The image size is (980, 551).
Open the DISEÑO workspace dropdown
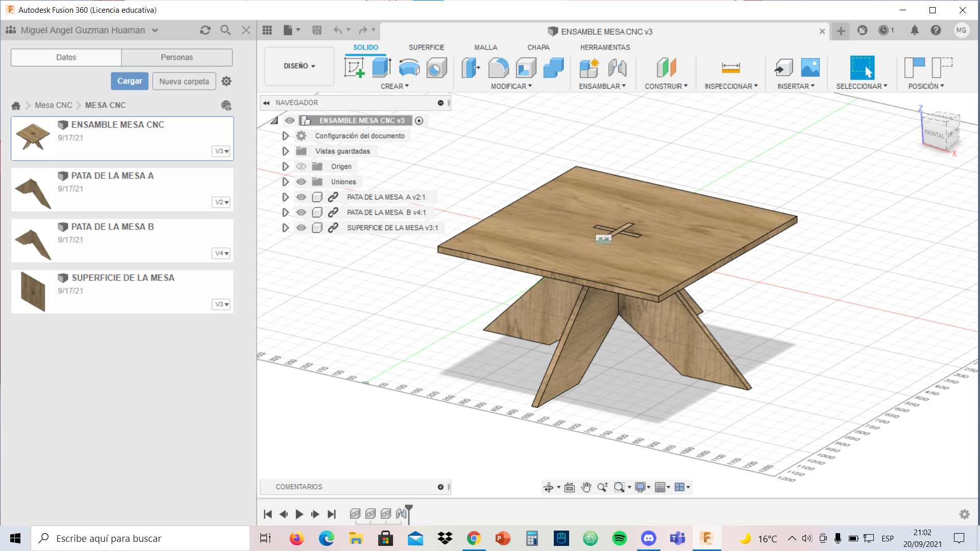(299, 66)
